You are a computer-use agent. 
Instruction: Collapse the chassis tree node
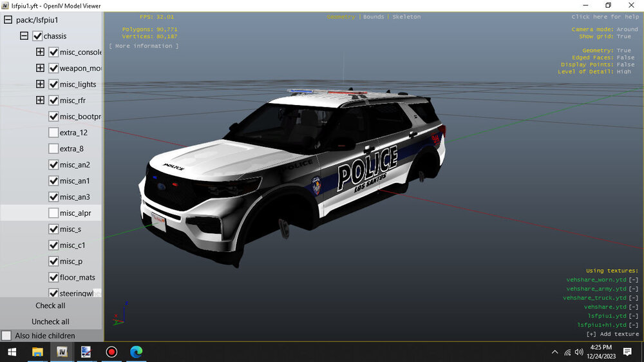24,35
